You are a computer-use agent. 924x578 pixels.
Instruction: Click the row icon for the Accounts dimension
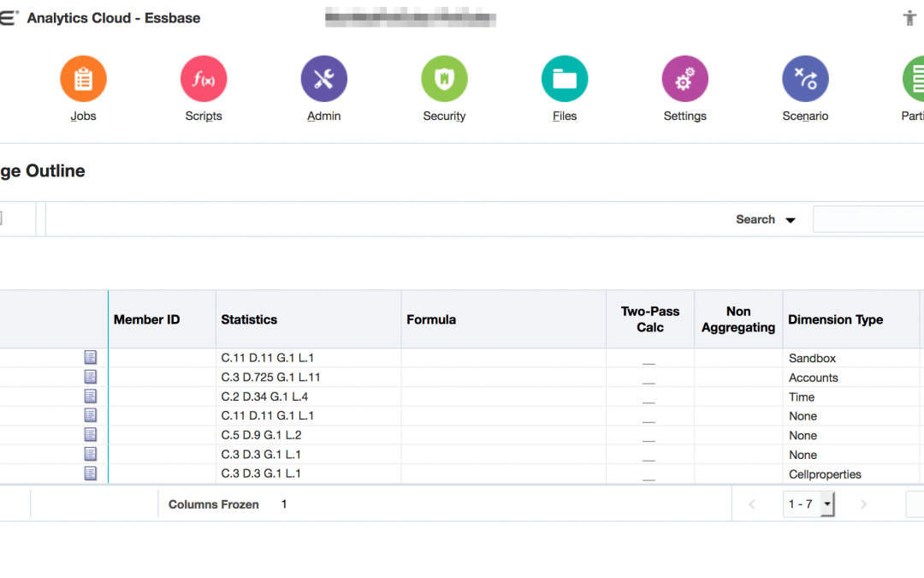coord(90,377)
